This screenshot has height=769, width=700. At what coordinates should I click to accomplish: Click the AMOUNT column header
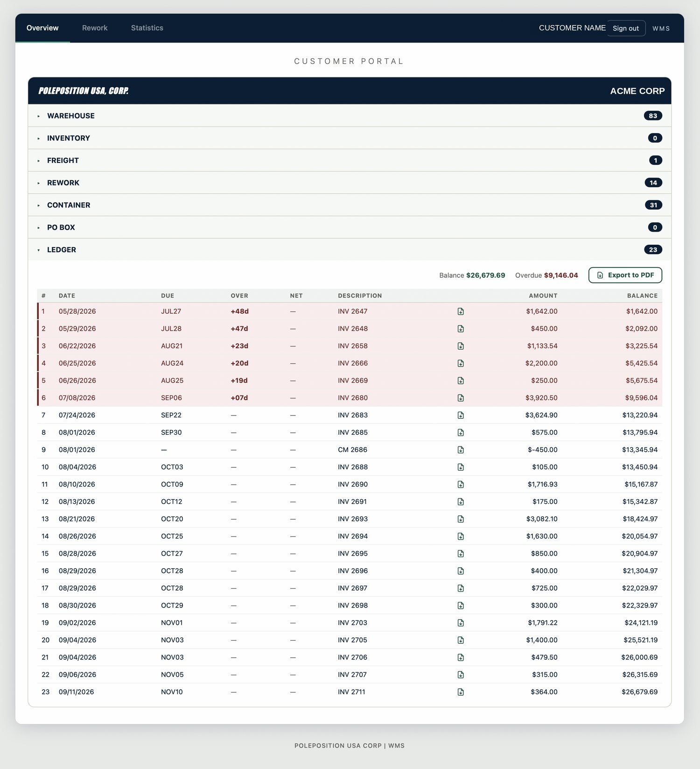click(x=543, y=296)
